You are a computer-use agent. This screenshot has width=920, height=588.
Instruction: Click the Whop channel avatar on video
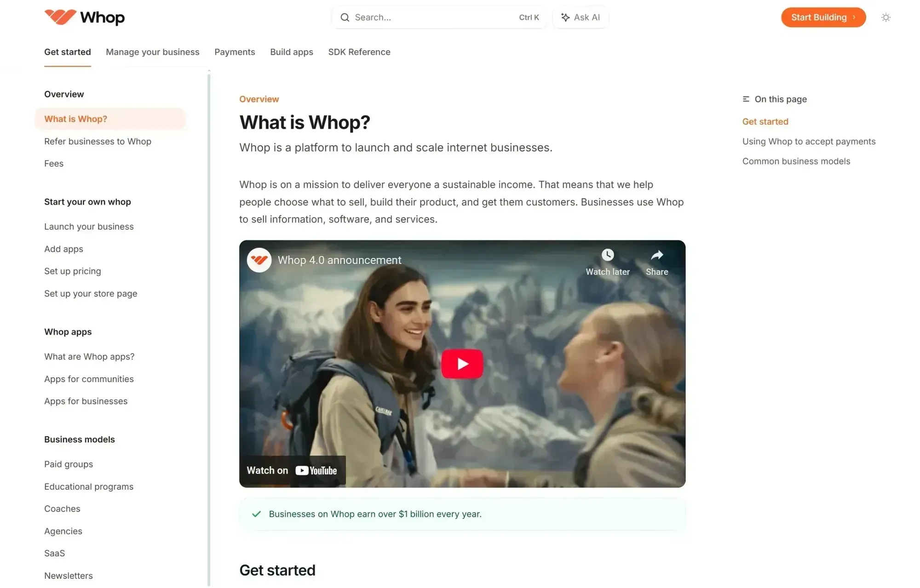[259, 260]
